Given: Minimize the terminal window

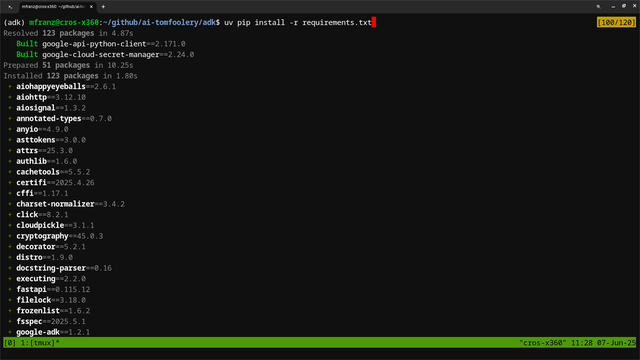Looking at the screenshot, I should point(613,7).
